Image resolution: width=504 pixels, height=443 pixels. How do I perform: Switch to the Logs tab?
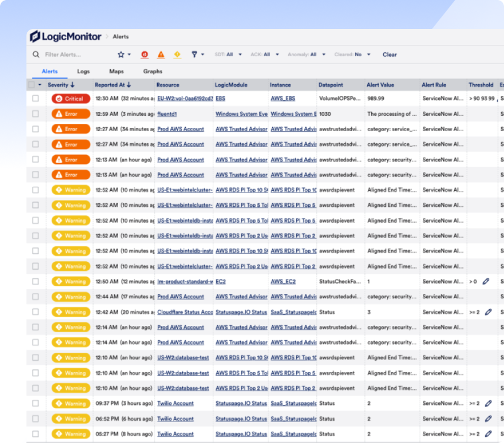click(83, 72)
